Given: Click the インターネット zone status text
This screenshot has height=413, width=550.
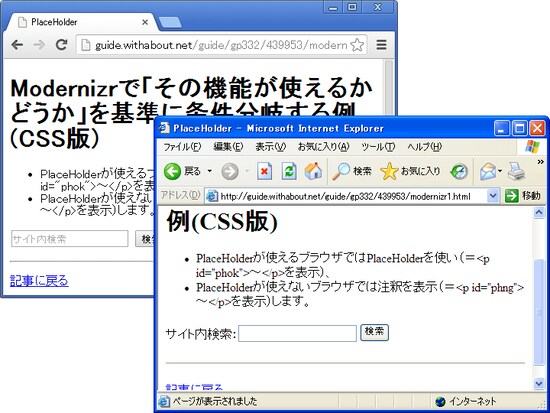Looking at the screenshot, I should (x=472, y=401).
